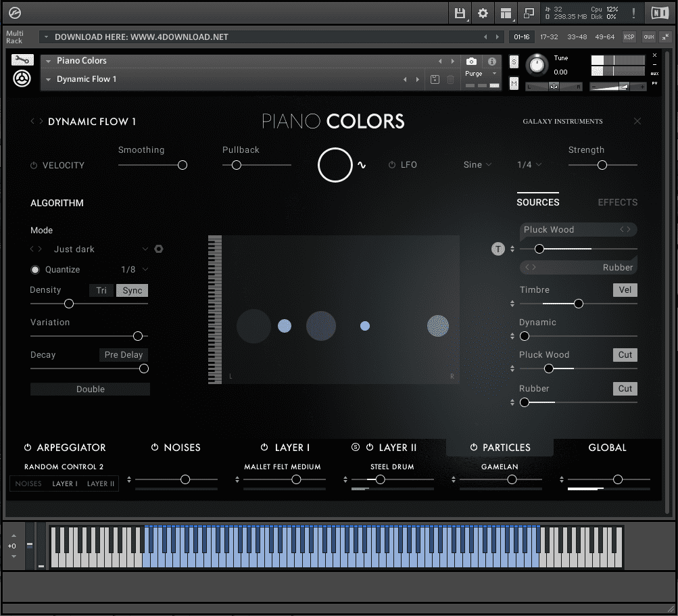Click the Native Instruments NI logo
This screenshot has width=678, height=616.
pos(660,13)
